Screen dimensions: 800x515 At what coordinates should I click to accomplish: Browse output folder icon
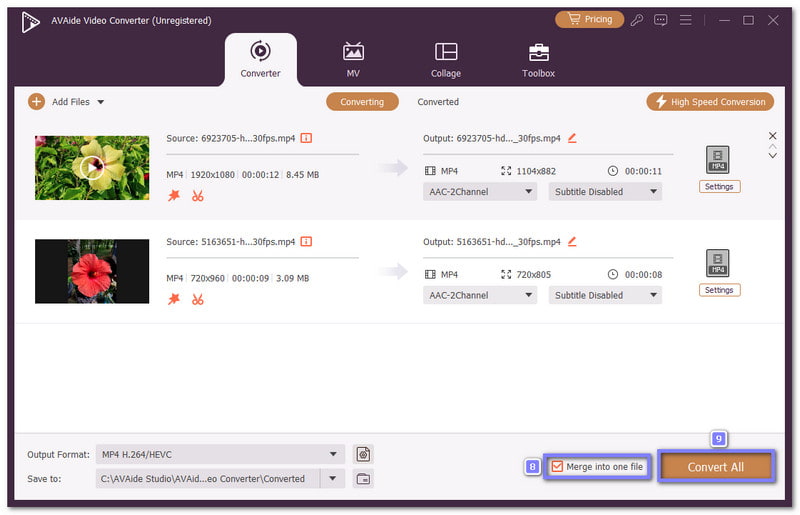(x=363, y=479)
